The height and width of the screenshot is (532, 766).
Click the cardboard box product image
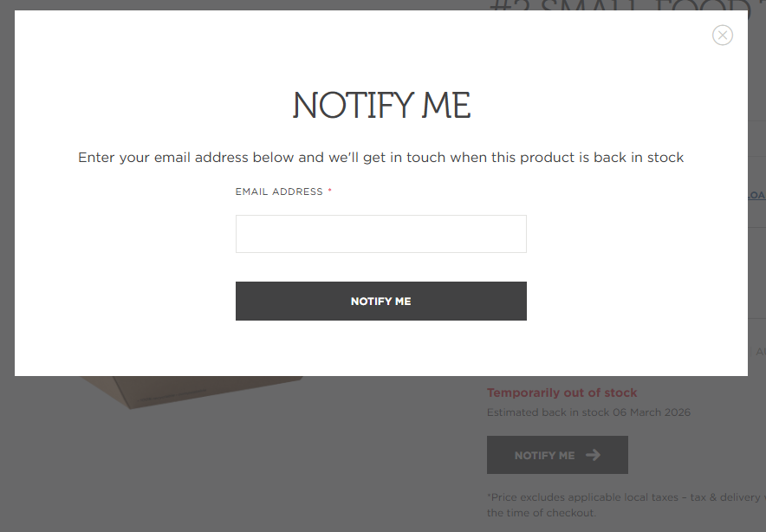(x=191, y=390)
